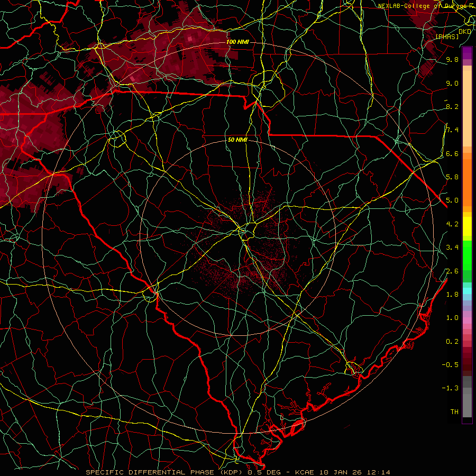Click the gray band of the color scale
This screenshot has width=476, height=476.
tap(467, 396)
